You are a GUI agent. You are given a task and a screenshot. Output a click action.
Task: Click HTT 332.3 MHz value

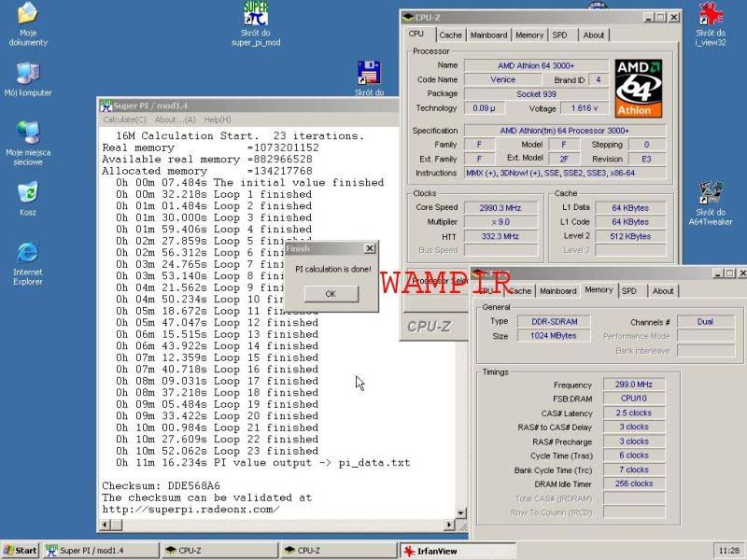coord(500,236)
